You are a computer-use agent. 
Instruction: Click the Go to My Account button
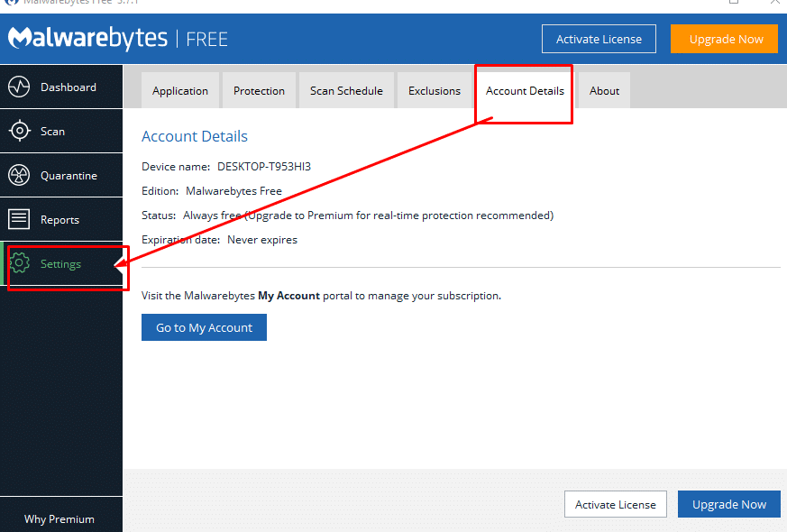tap(204, 327)
